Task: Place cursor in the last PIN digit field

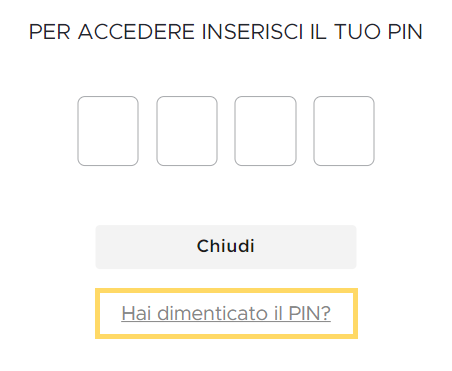Action: pyautogui.click(x=344, y=131)
